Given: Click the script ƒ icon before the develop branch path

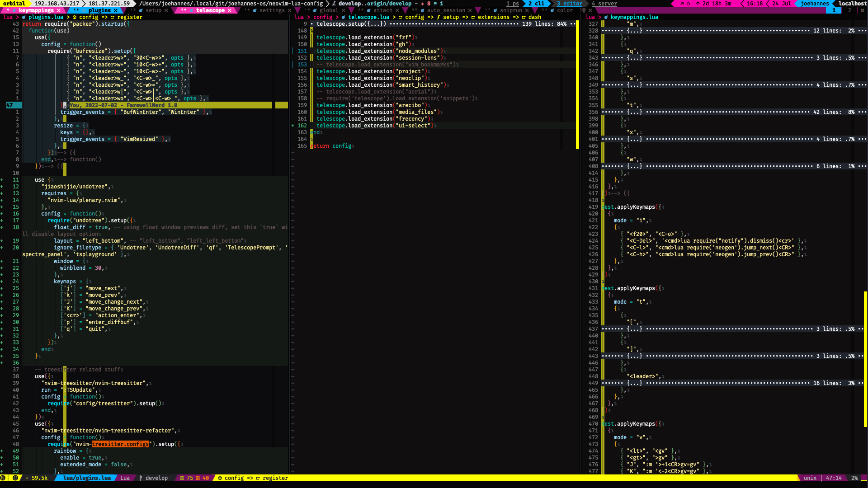Looking at the screenshot, I should pyautogui.click(x=332, y=3).
